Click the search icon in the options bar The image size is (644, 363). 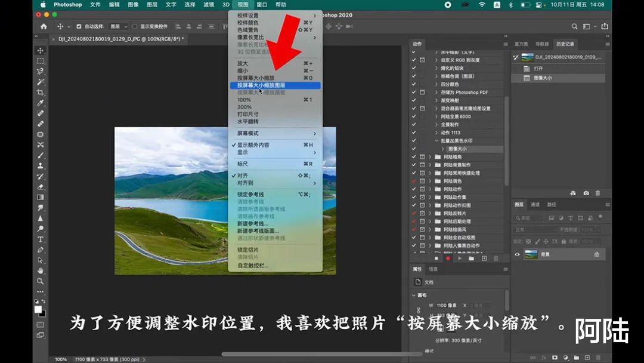[x=574, y=26]
